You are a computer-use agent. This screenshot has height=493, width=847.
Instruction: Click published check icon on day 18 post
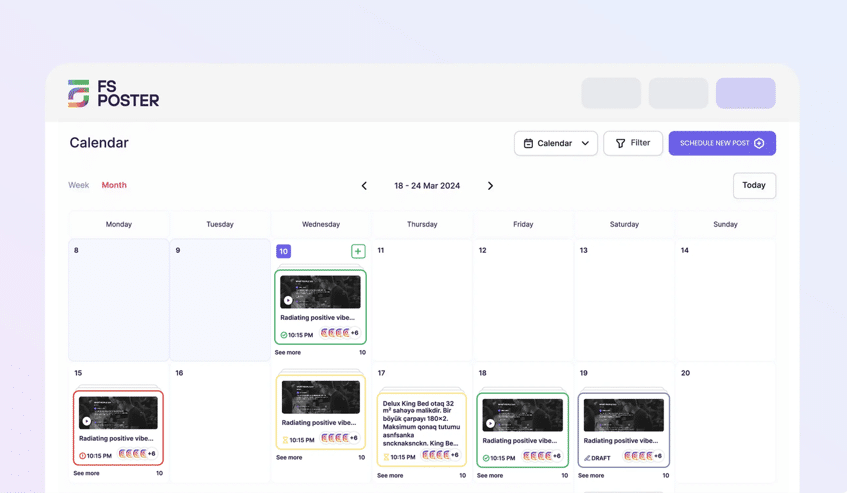(486, 458)
